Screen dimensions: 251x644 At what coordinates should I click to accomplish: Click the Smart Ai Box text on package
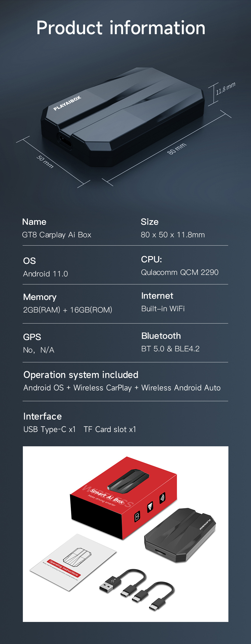107,497
